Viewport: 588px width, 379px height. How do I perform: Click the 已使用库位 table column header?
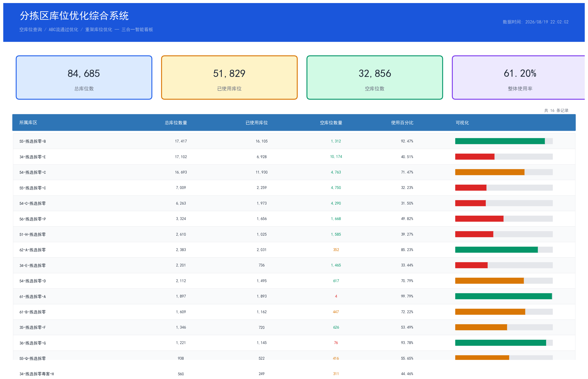[257, 122]
